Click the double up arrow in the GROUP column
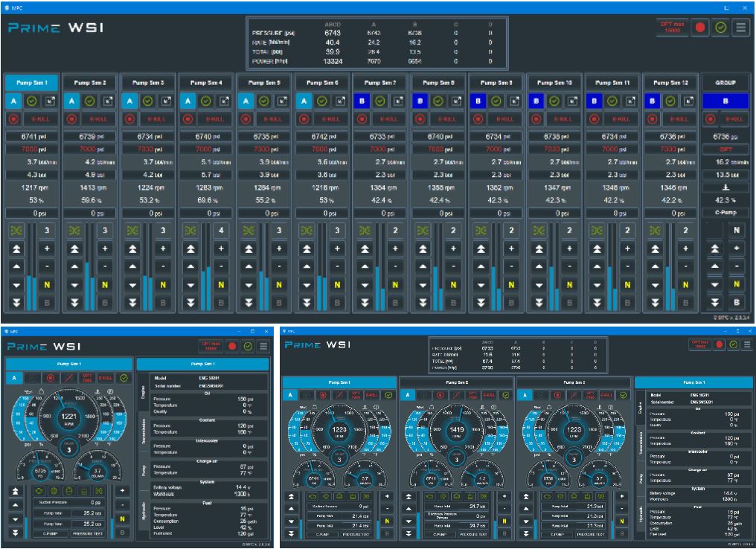Image resolution: width=756 pixels, height=549 pixels. click(x=715, y=248)
